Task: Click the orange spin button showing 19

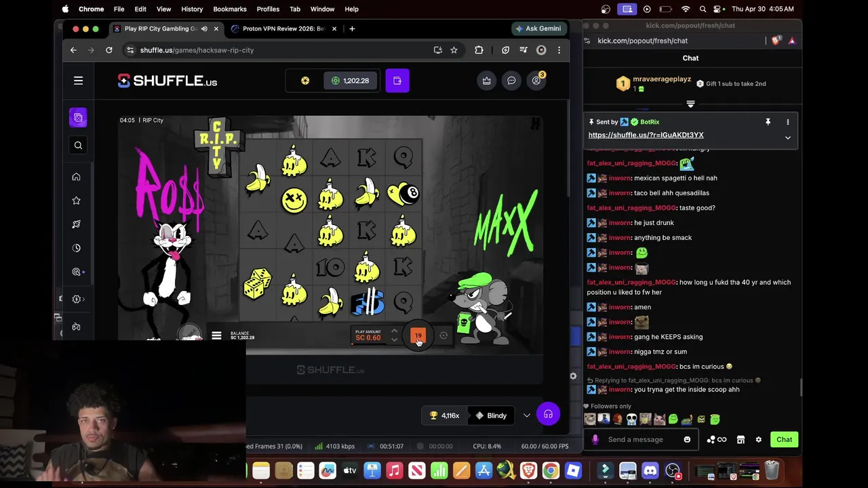Action: pyautogui.click(x=418, y=335)
